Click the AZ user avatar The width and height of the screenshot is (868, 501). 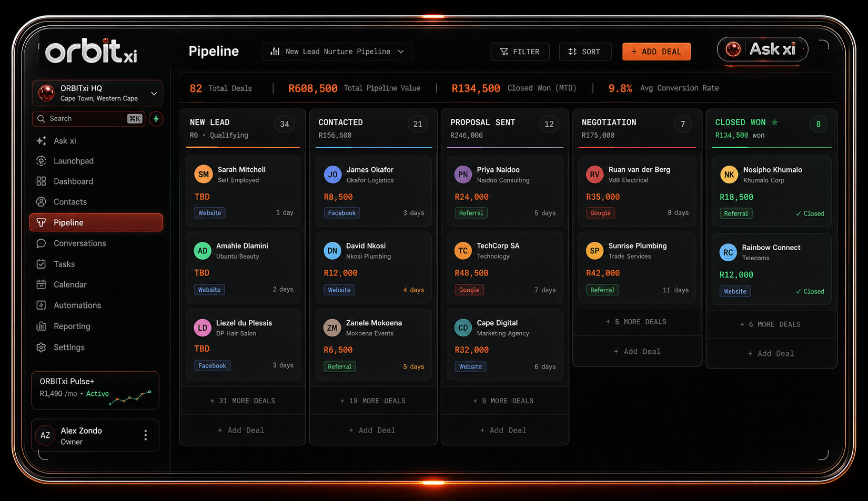45,435
